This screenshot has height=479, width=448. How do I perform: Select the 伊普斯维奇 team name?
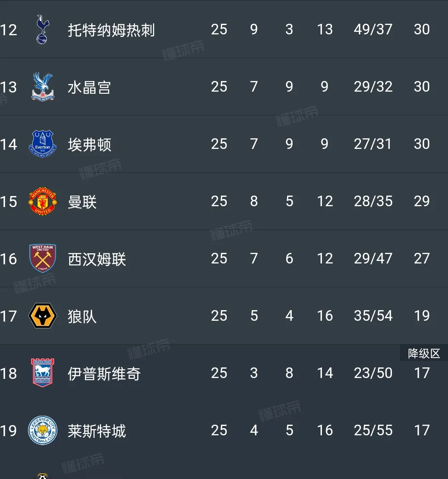point(104,374)
